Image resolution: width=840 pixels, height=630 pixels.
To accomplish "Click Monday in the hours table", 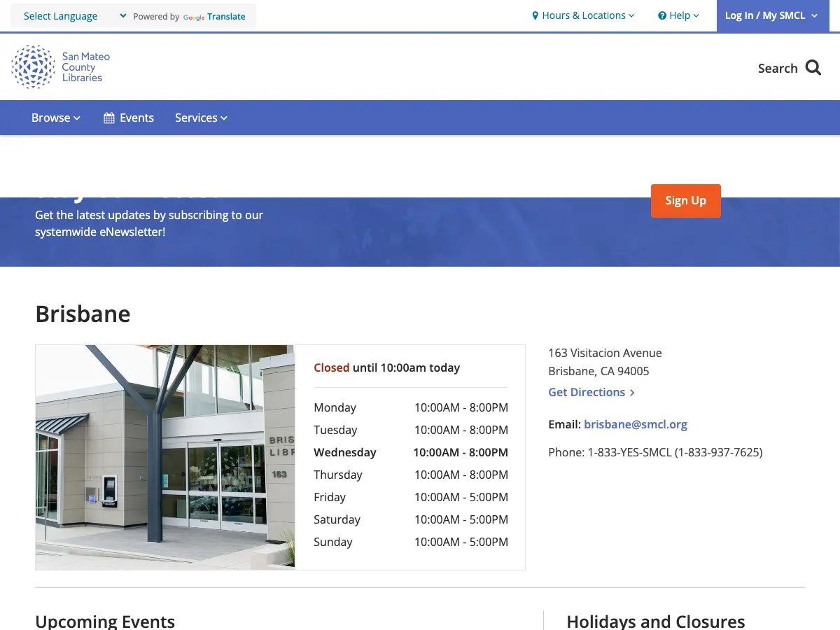I will [x=335, y=407].
